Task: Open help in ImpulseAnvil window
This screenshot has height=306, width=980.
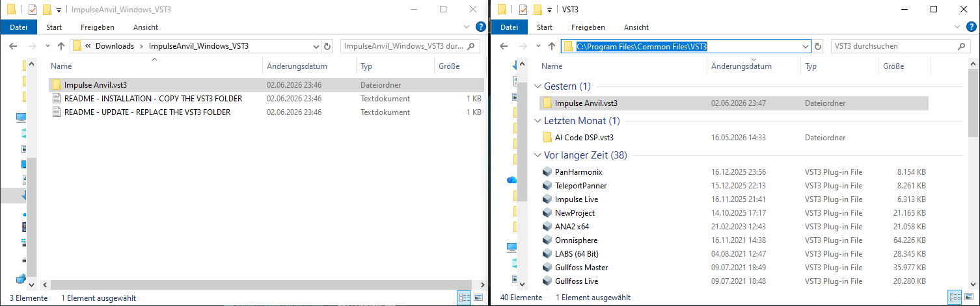Action: [481, 27]
